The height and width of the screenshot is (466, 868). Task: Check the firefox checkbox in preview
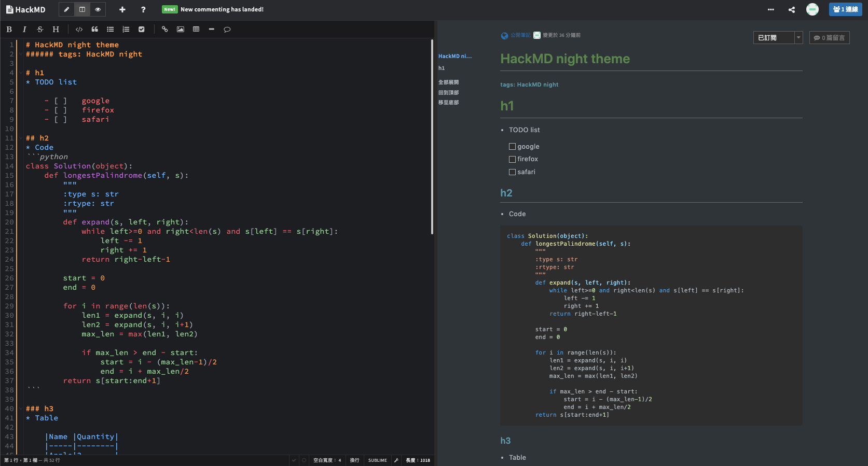click(512, 159)
